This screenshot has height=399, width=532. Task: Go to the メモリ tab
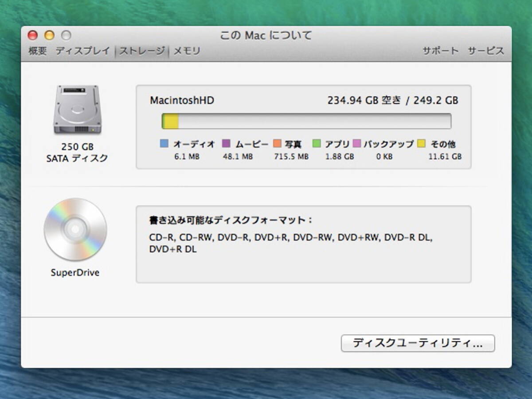click(x=187, y=51)
